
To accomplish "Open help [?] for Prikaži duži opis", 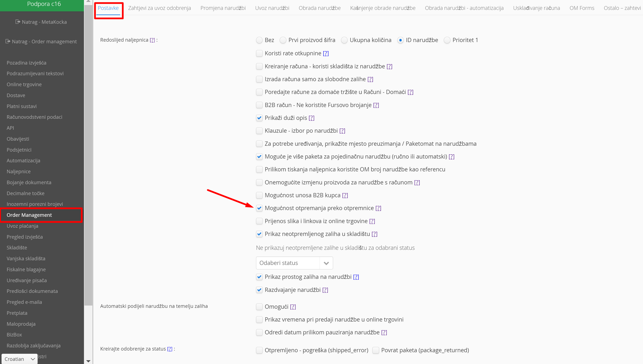I will click(x=311, y=118).
